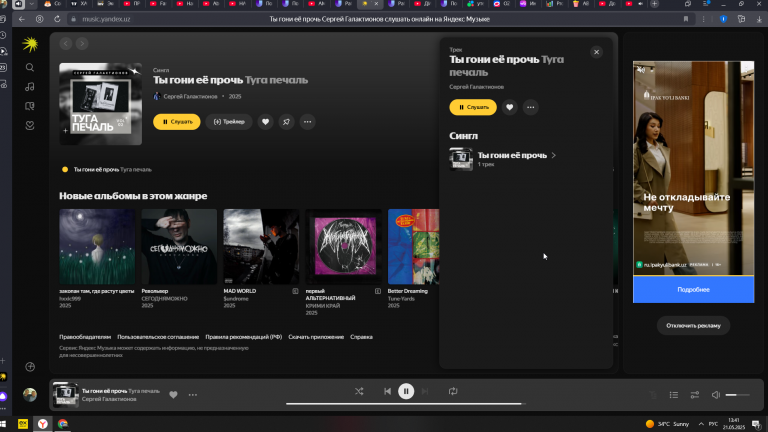Go back with the browser back arrow

tap(22, 19)
